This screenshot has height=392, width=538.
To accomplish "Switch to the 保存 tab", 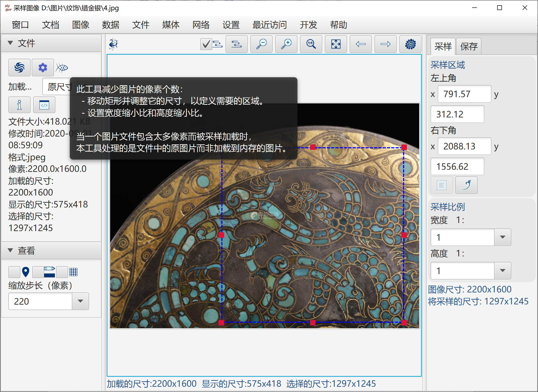I will 469,46.
